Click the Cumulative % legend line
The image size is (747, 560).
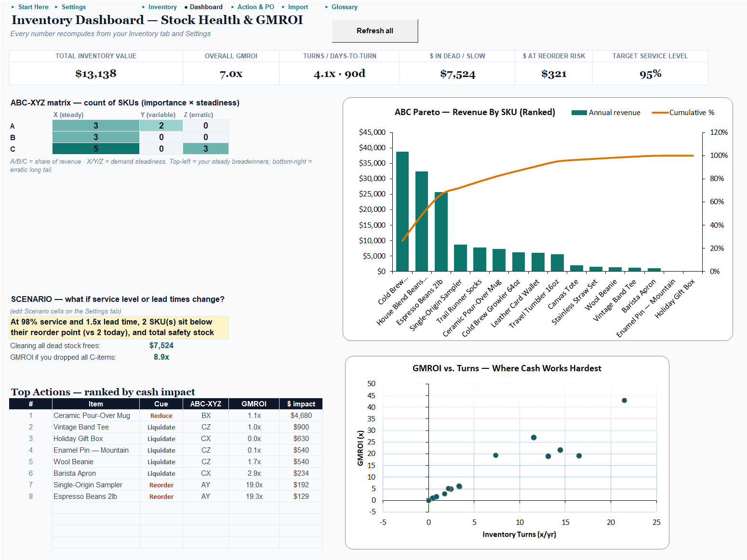tap(660, 113)
